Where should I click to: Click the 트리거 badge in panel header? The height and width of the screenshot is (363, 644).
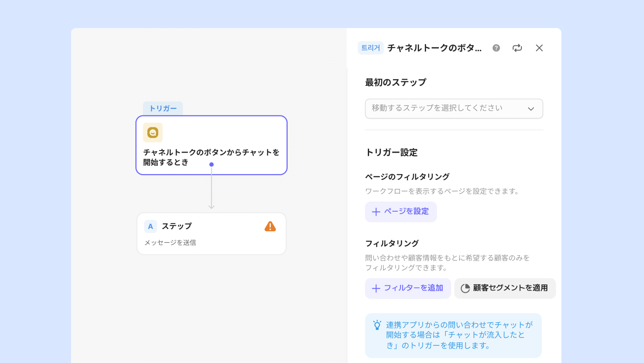(371, 48)
